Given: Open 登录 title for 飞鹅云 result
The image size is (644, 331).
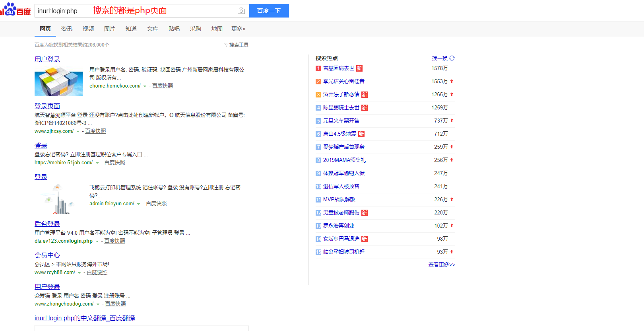Looking at the screenshot, I should pyautogui.click(x=41, y=177).
